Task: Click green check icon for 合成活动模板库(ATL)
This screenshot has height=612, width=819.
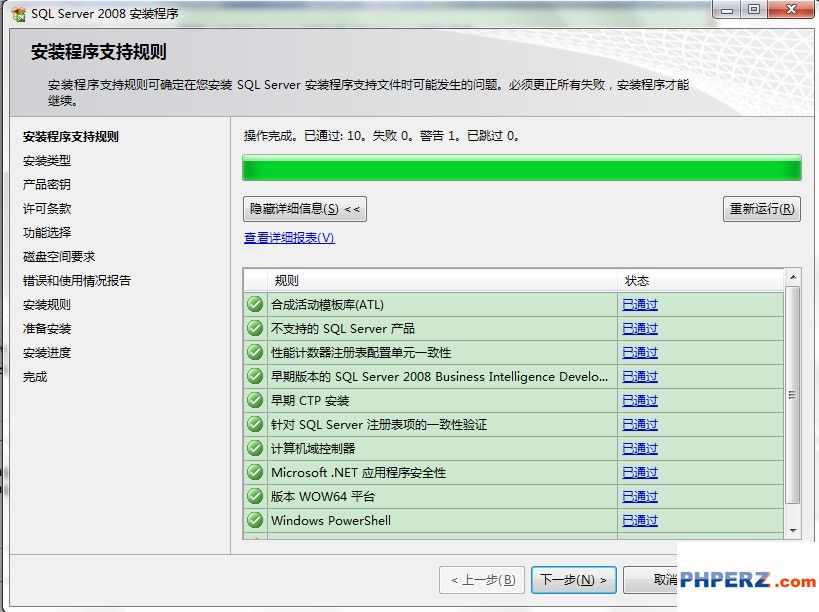Action: (x=255, y=304)
